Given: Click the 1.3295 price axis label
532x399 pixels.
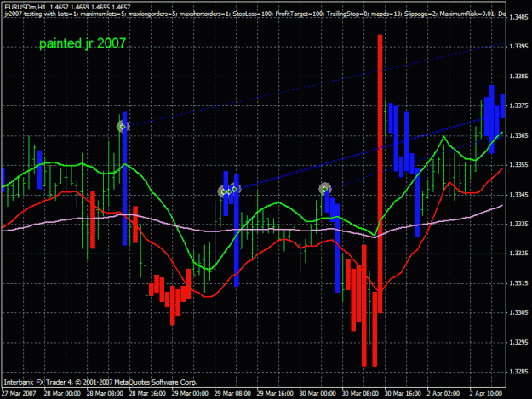Looking at the screenshot, I should tap(518, 342).
